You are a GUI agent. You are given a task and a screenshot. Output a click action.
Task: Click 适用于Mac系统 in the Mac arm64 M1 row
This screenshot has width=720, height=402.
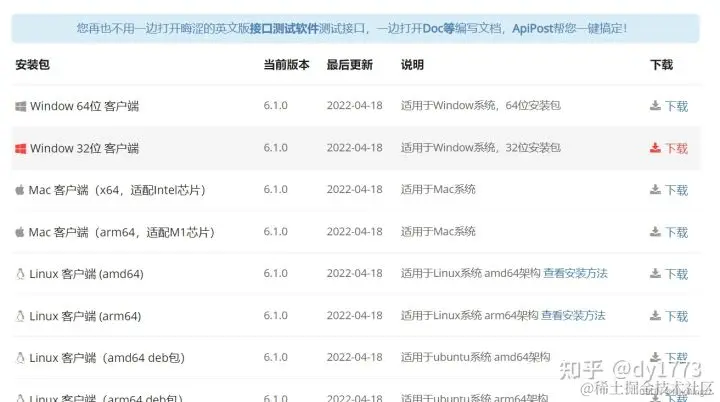pyautogui.click(x=438, y=232)
